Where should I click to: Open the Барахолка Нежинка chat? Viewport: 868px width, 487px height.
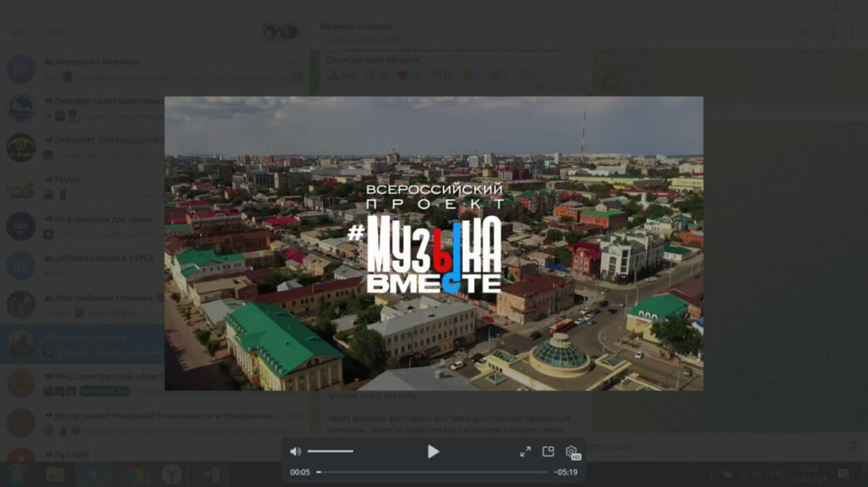tap(155, 69)
